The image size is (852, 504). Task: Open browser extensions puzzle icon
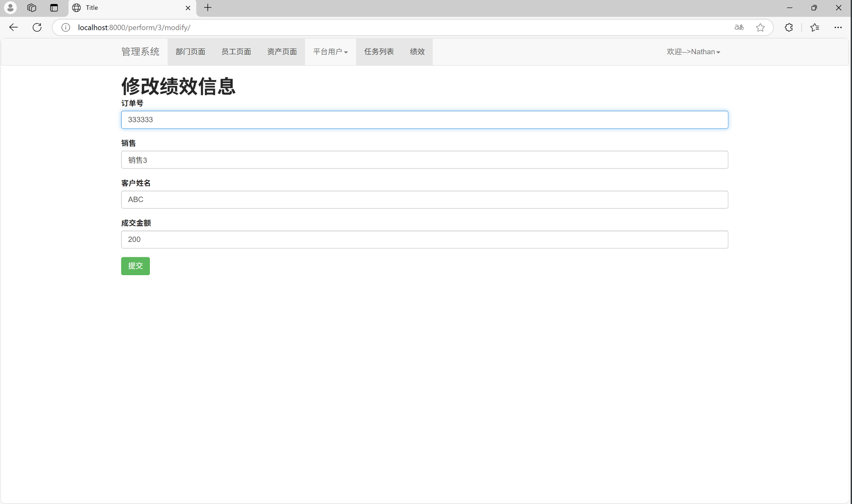(x=789, y=28)
